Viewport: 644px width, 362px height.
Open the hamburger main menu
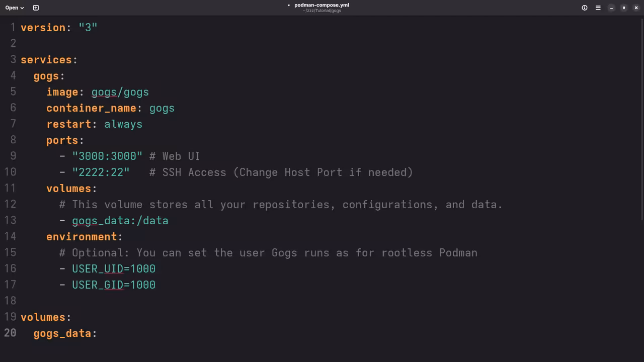coord(598,8)
